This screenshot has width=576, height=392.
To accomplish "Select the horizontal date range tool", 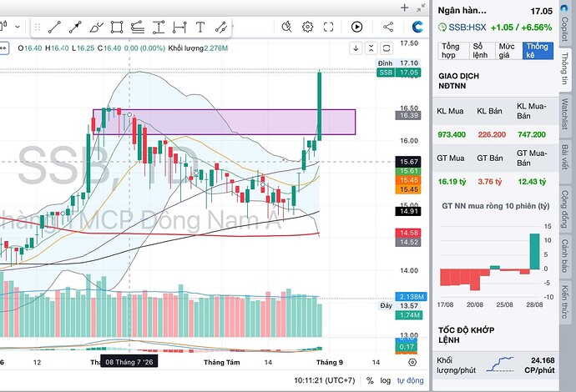I will tap(179, 28).
